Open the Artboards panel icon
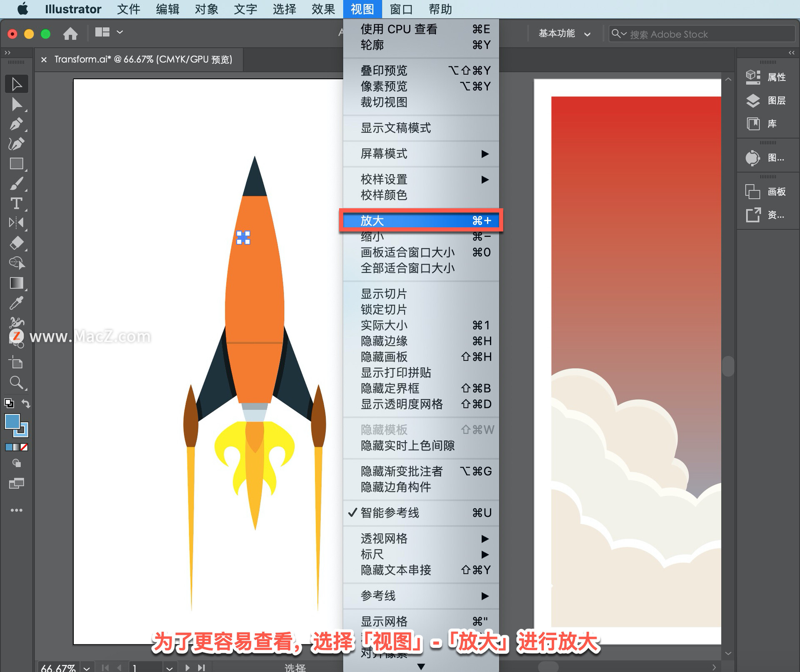Image resolution: width=800 pixels, height=672 pixels. [753, 192]
